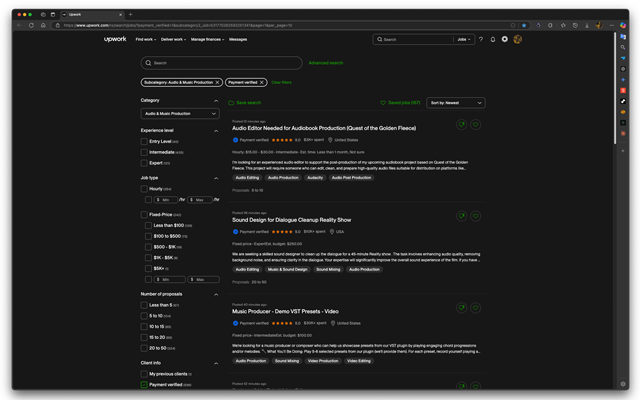The height and width of the screenshot is (400, 640).
Task: Click the Clear filters link
Action: pyautogui.click(x=282, y=82)
